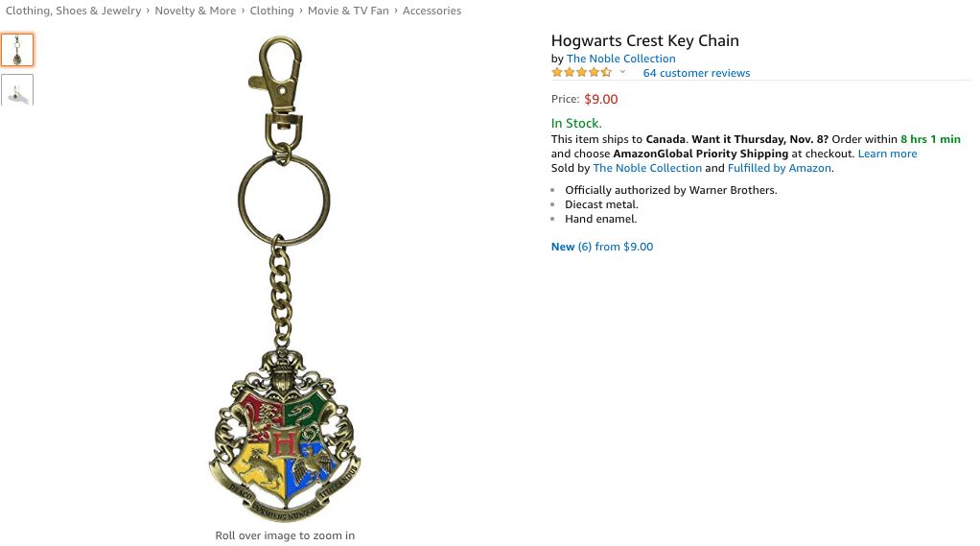View New (6) from $9.00 offers

[x=602, y=247]
